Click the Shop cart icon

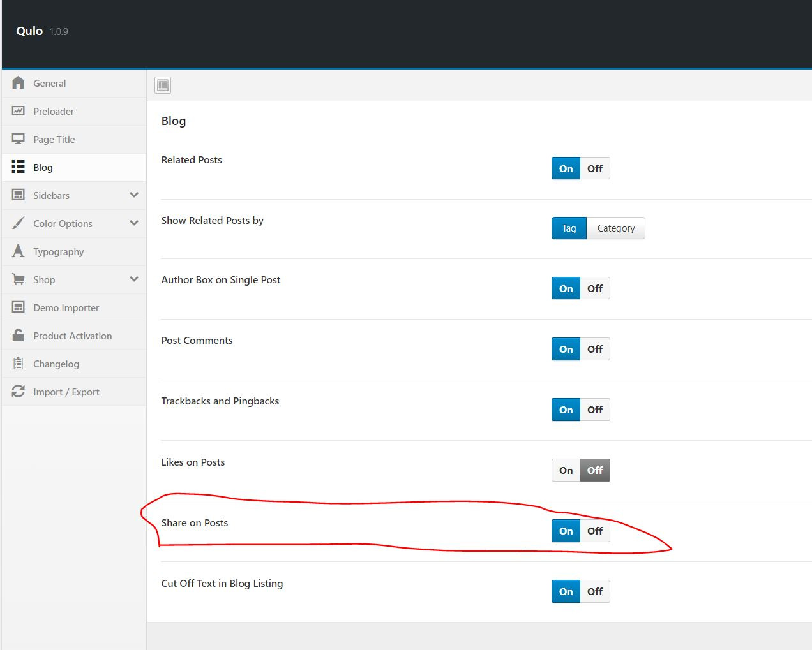tap(19, 279)
